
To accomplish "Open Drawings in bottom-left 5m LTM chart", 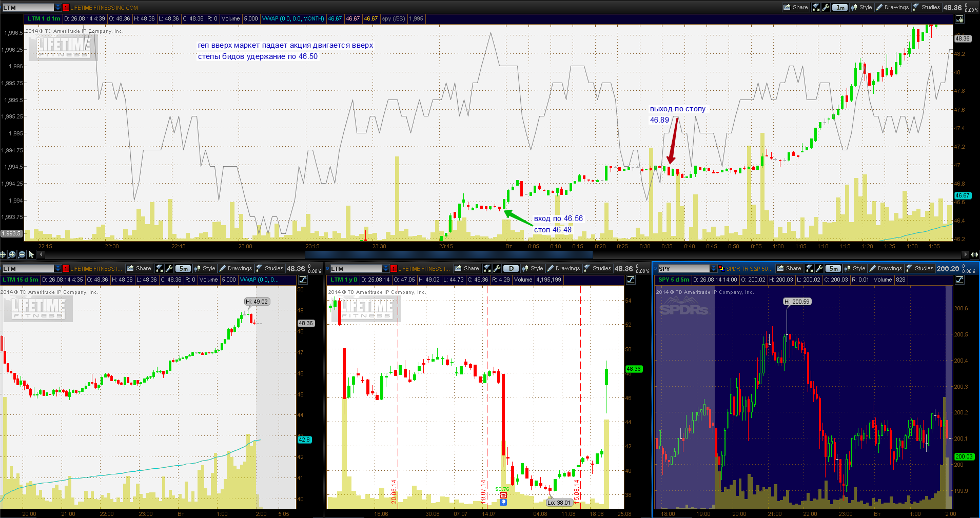I will 236,268.
